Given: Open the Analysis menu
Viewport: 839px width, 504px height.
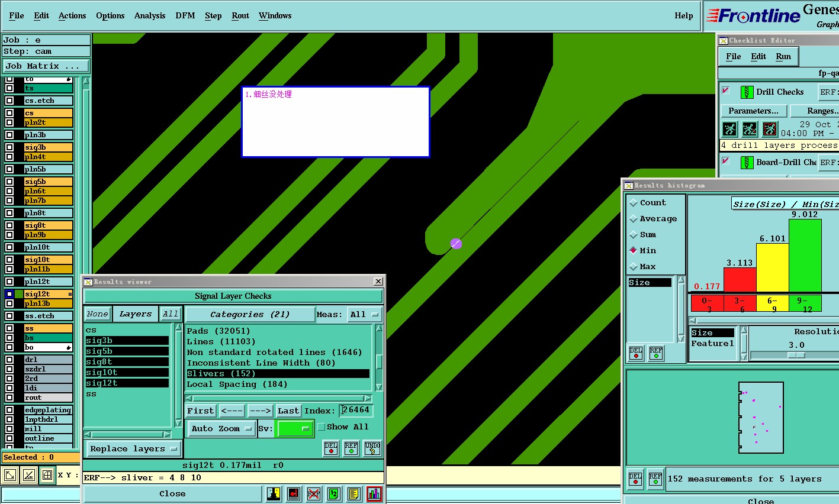Looking at the screenshot, I should (x=150, y=16).
